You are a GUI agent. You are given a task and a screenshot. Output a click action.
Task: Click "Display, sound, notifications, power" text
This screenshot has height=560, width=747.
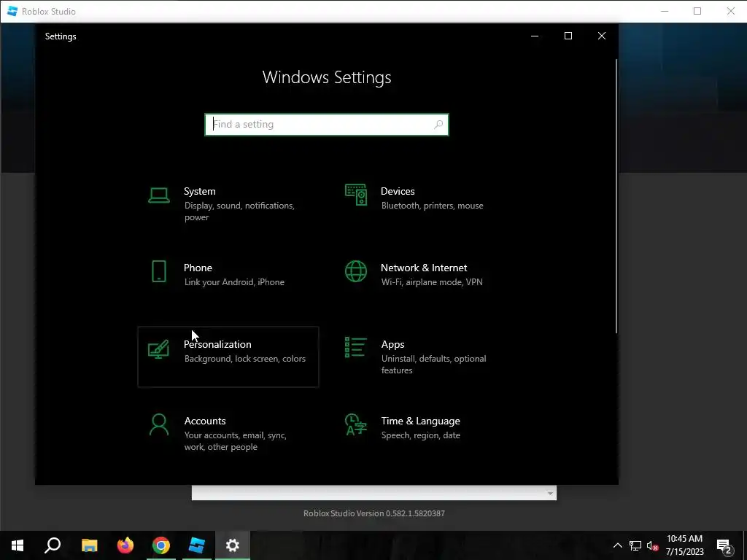click(x=239, y=211)
